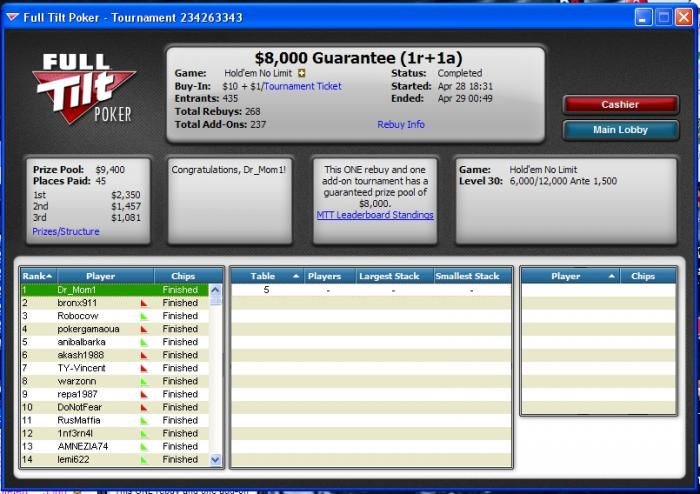The image size is (700, 494).
Task: Click the red flag icon beside DoNotFear
Action: click(x=144, y=407)
